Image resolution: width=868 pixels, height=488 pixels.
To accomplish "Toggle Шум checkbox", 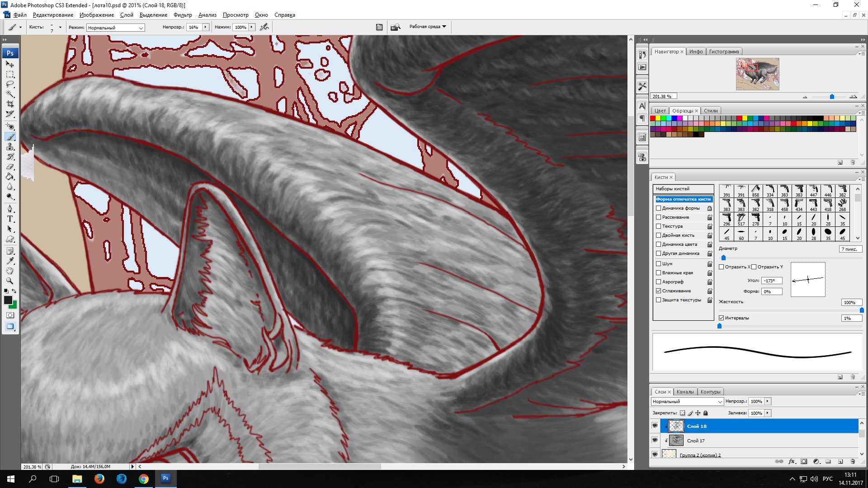I will click(658, 264).
